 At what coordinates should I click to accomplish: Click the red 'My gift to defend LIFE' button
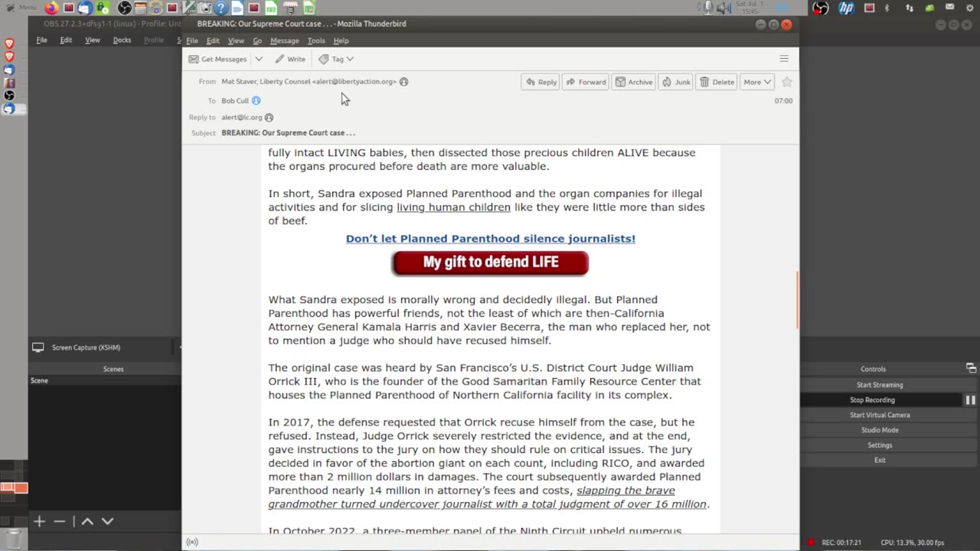click(x=490, y=262)
